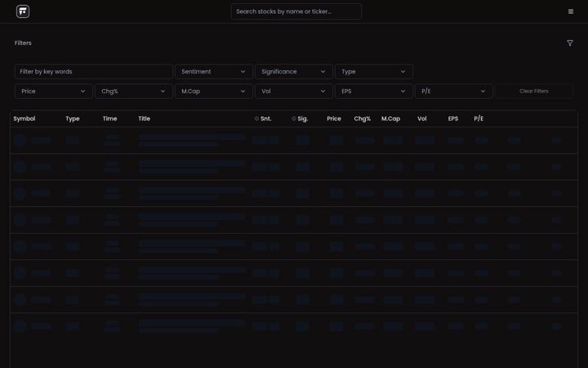Expand the EPS filter dropdown
This screenshot has height=368, width=588.
pyautogui.click(x=373, y=92)
